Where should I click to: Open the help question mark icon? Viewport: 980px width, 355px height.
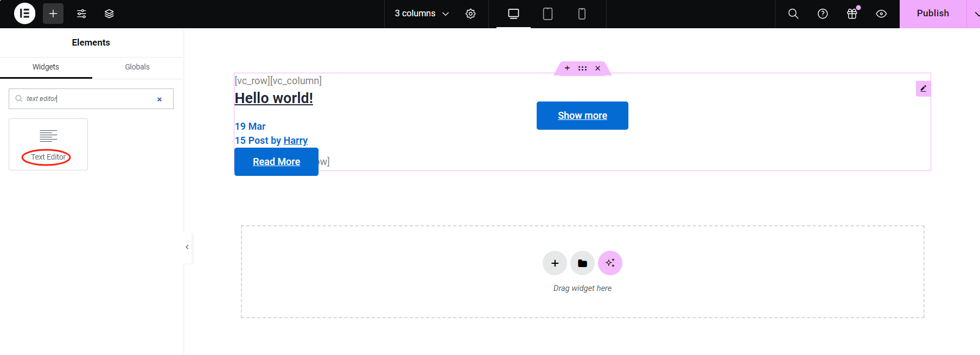pyautogui.click(x=823, y=14)
